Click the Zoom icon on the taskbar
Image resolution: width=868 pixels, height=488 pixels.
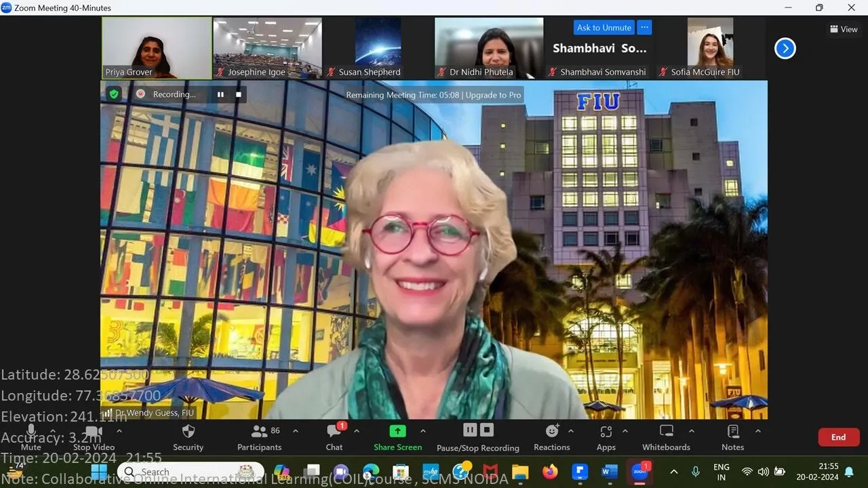click(x=639, y=471)
